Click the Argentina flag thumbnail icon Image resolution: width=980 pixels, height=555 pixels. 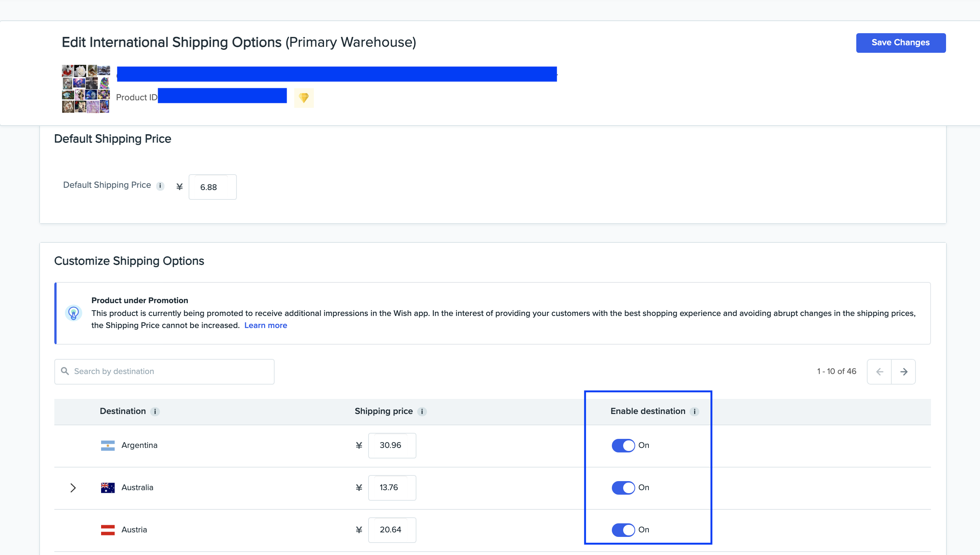point(107,445)
